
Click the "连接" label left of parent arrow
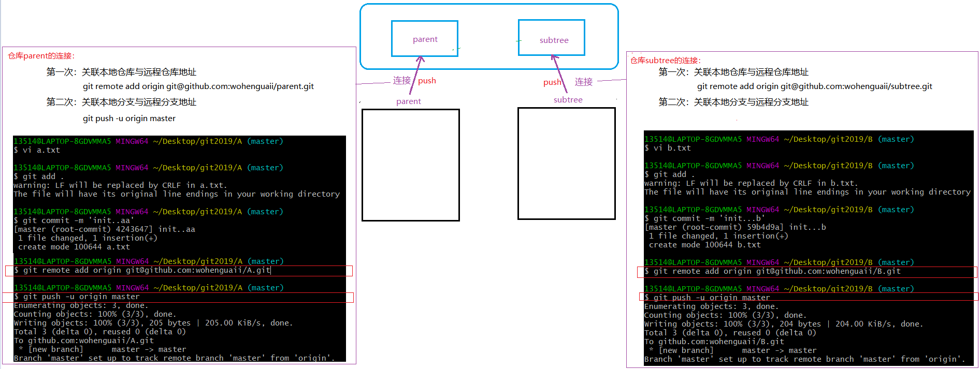[x=401, y=81]
